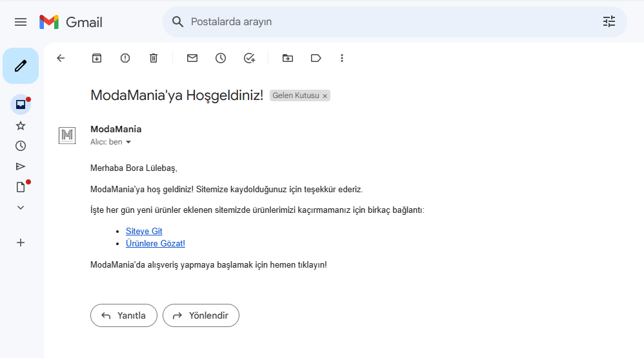Open search filter options icon
This screenshot has width=644, height=358.
609,22
